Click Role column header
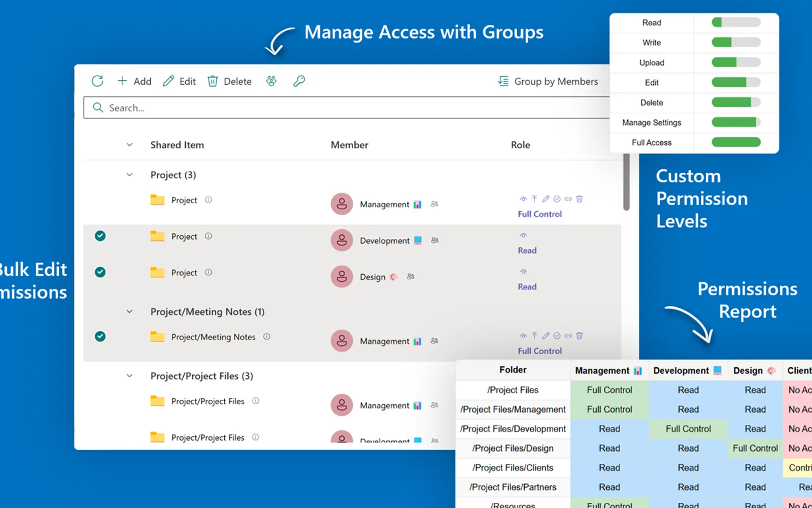The height and width of the screenshot is (508, 812). tap(520, 145)
